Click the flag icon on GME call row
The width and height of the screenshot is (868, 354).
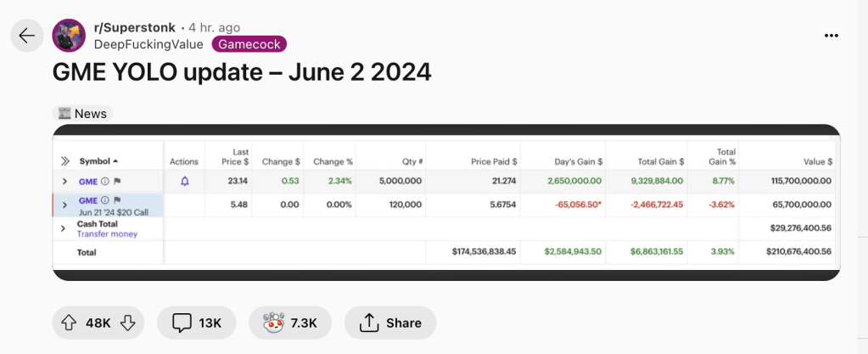117,200
